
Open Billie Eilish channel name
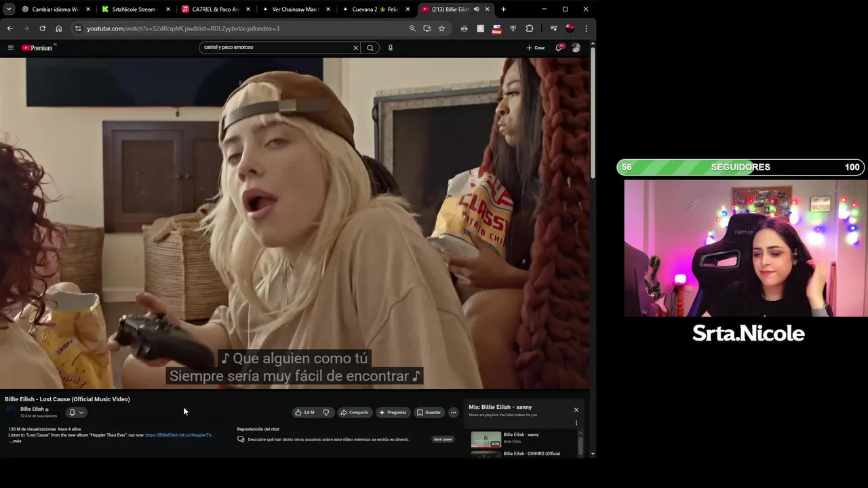pos(32,409)
